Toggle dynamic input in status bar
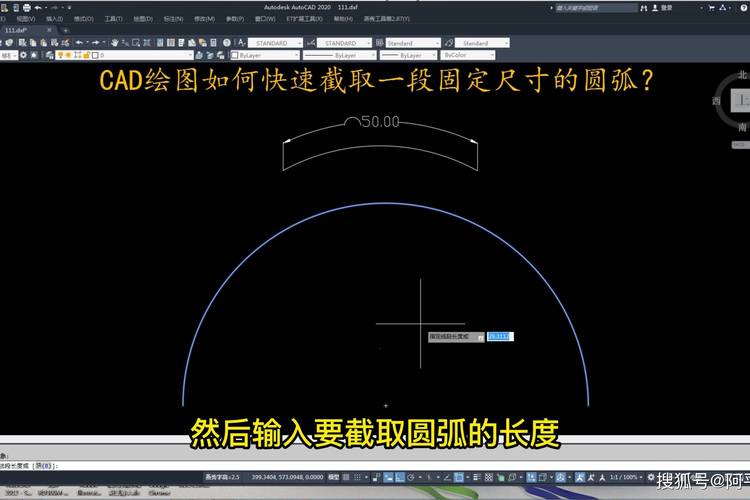Image resolution: width=750 pixels, height=500 pixels. coord(388,477)
